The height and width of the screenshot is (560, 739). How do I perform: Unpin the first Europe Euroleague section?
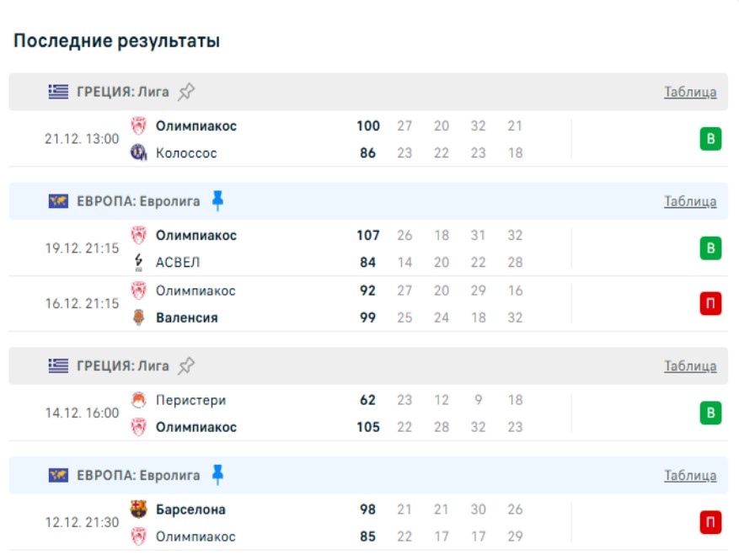click(x=217, y=201)
